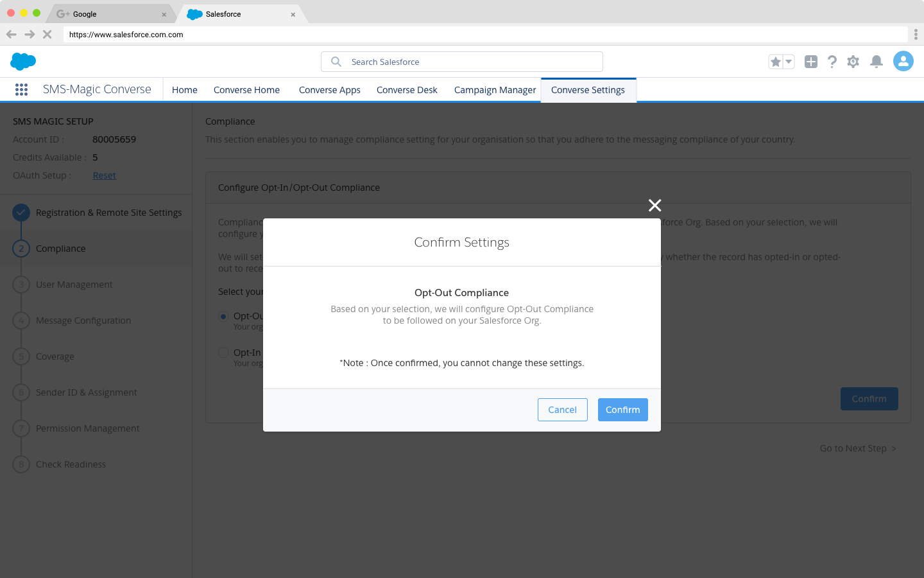Click the browser back arrow
The image size is (924, 578).
pos(11,35)
